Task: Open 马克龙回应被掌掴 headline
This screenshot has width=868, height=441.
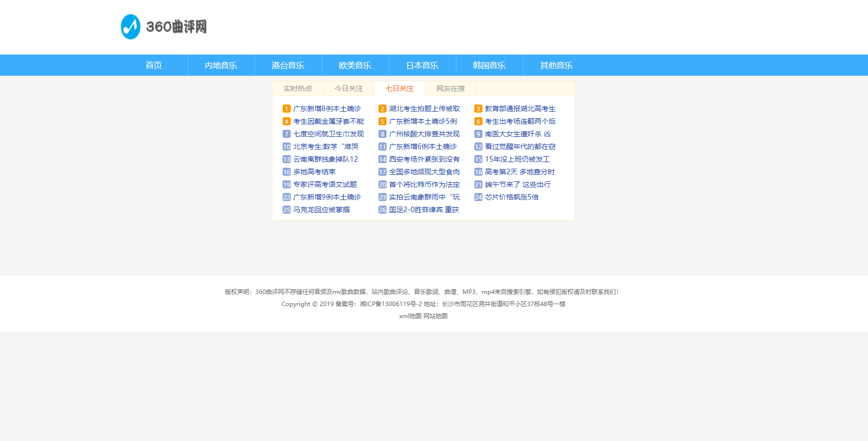Action: coord(321,210)
